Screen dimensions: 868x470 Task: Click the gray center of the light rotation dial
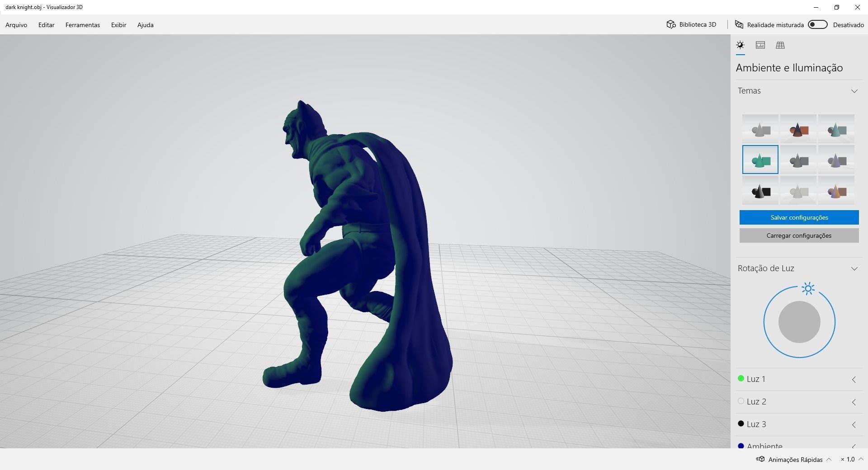point(799,322)
